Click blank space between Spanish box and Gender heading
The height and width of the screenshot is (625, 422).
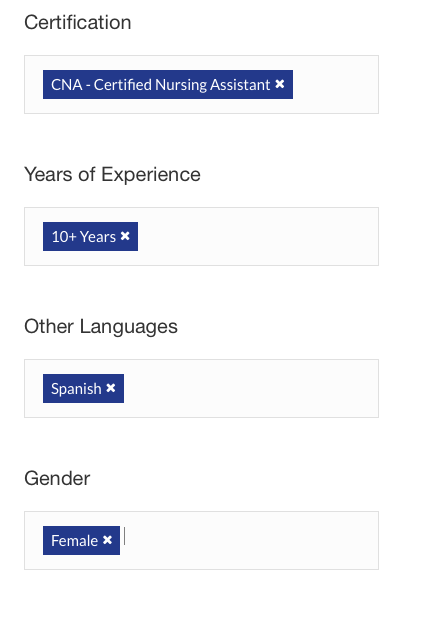point(201,440)
